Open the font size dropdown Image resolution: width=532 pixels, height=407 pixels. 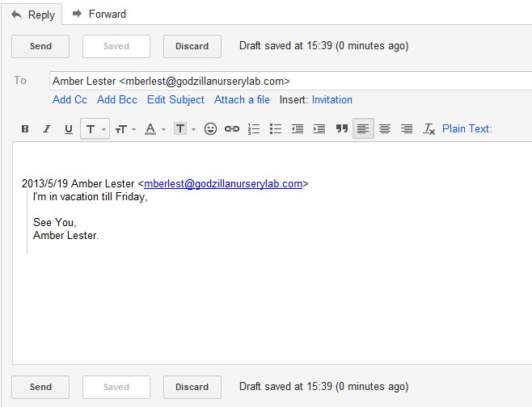click(x=125, y=128)
